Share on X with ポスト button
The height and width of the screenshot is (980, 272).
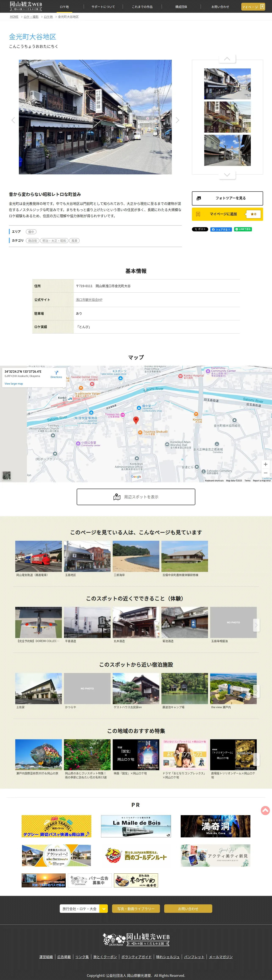tap(200, 229)
